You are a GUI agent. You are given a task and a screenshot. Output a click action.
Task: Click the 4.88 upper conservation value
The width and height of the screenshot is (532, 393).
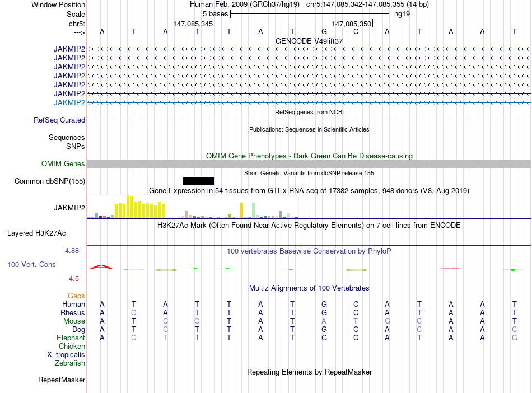[72, 251]
